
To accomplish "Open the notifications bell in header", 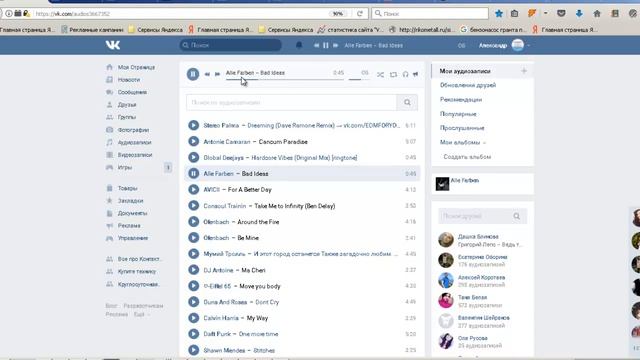I will (299, 45).
